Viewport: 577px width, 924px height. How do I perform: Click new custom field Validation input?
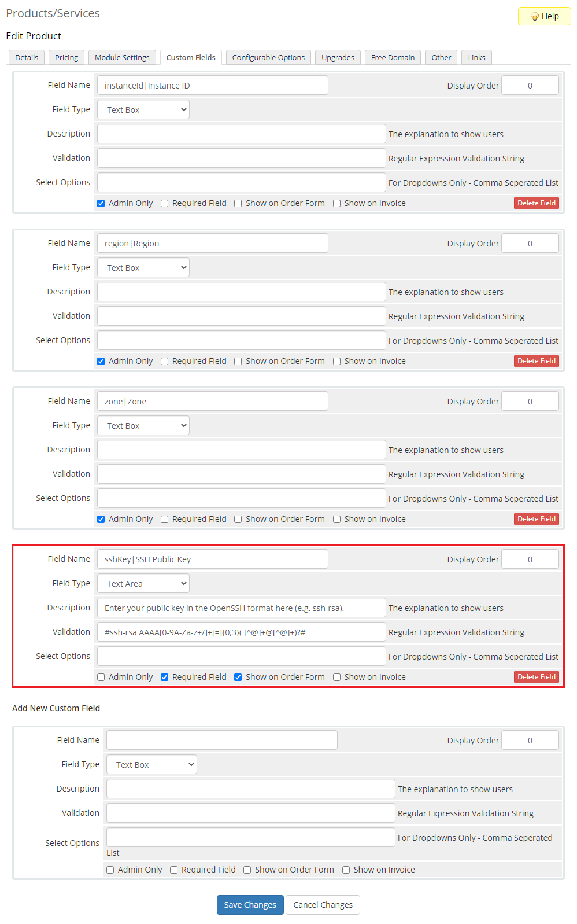click(250, 813)
